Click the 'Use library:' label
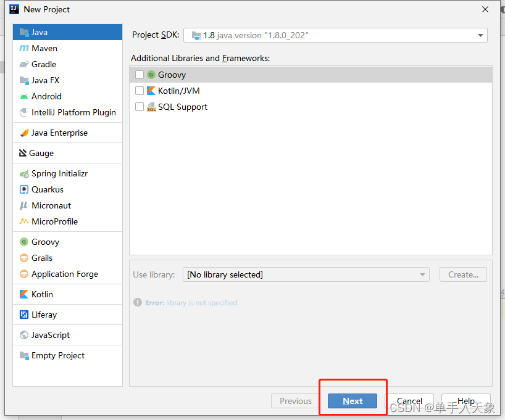This screenshot has height=420, width=505. 154,274
